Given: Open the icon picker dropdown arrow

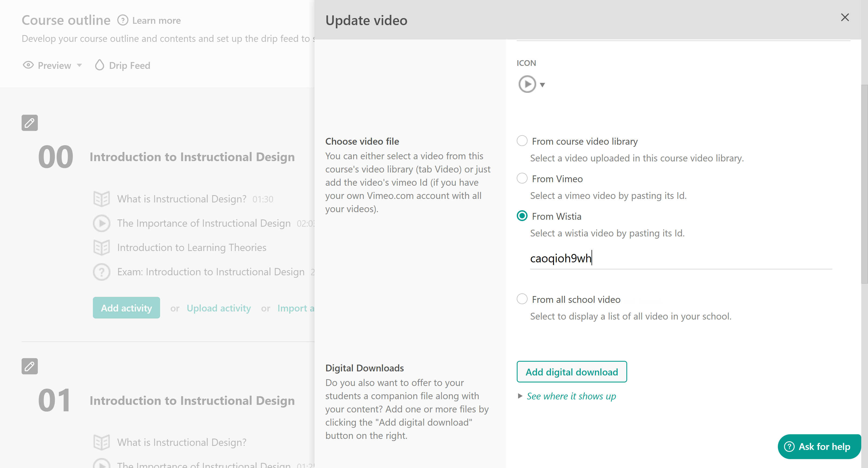Looking at the screenshot, I should [542, 85].
